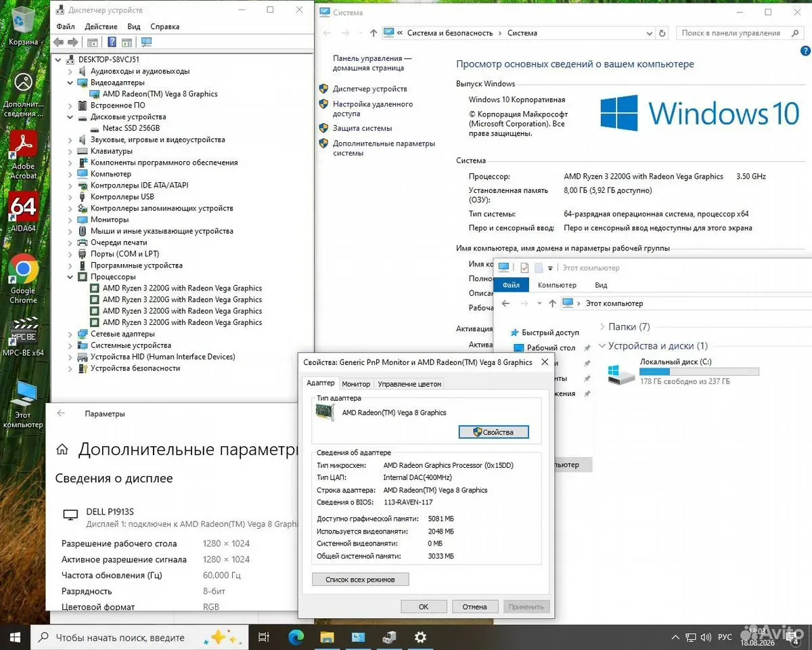
Task: Click the Свойства button in adapter dialog
Action: click(x=493, y=432)
